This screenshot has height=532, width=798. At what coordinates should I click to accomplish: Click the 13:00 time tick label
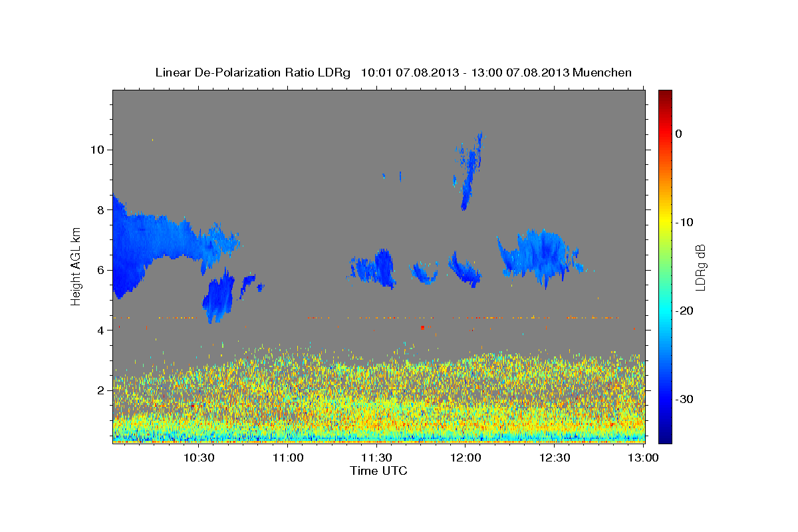(x=643, y=458)
